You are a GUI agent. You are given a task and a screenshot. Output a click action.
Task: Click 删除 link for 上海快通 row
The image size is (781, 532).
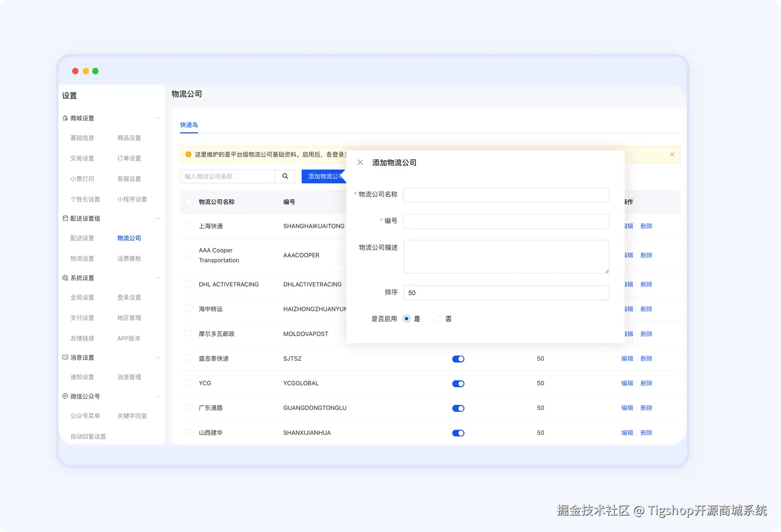click(x=646, y=226)
